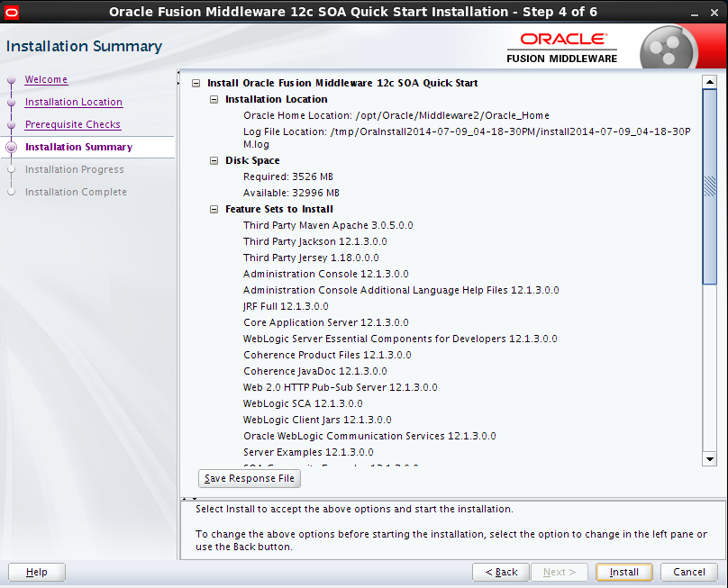
Task: Collapse the Feature Sets to Install section
Action: 214,210
